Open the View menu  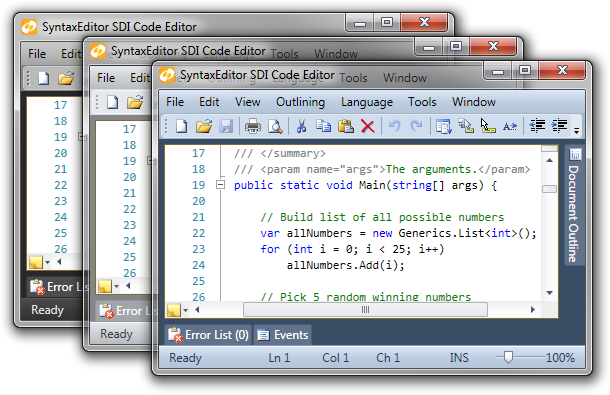click(x=247, y=102)
